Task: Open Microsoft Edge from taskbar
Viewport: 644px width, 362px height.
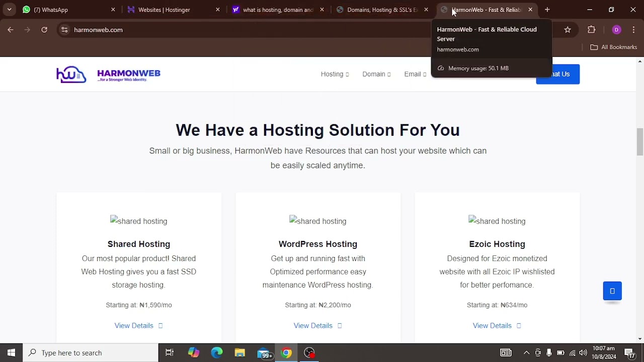Action: coord(217,352)
